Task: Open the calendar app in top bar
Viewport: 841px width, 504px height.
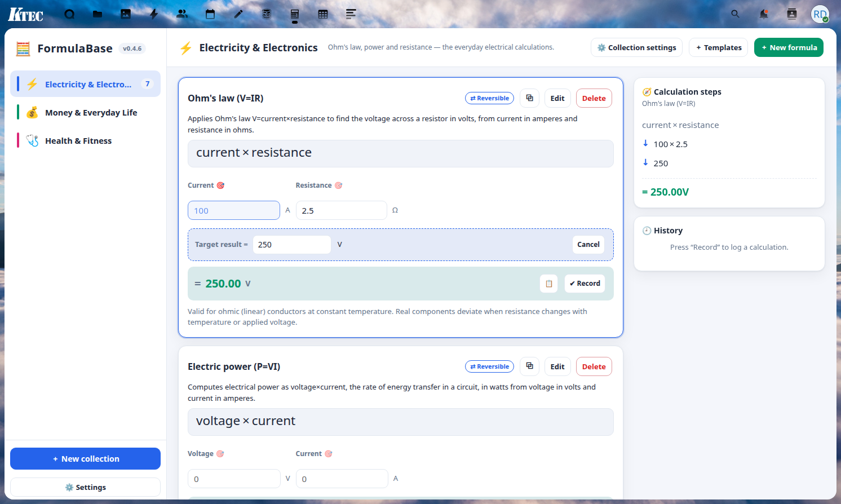Action: click(x=210, y=14)
